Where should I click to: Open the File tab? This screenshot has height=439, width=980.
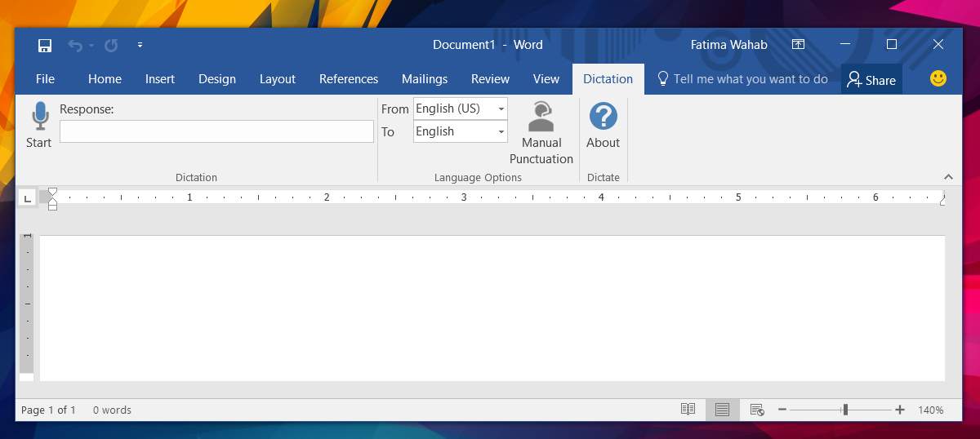tap(45, 79)
